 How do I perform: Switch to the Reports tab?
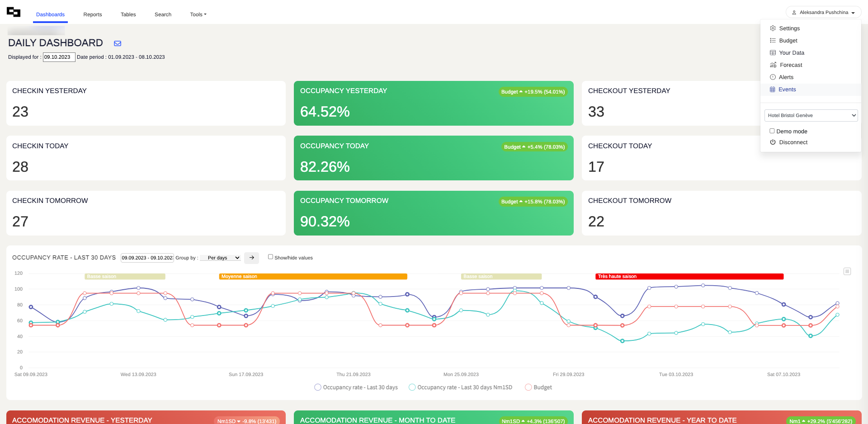pyautogui.click(x=93, y=14)
